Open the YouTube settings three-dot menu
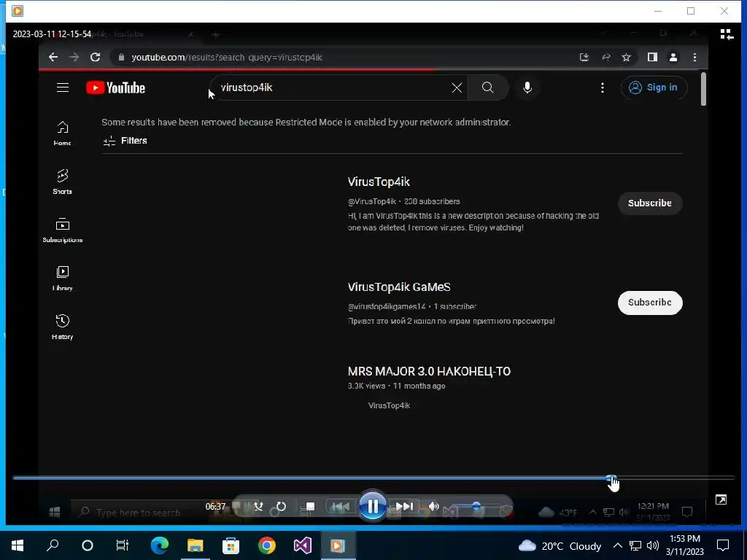 pos(602,87)
